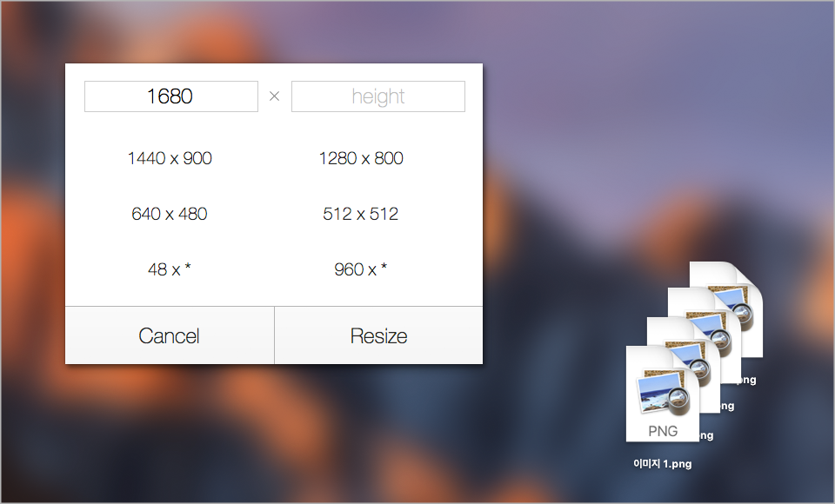The height and width of the screenshot is (504, 835).
Task: Choose the 1280 x 800 preset
Action: (x=360, y=158)
